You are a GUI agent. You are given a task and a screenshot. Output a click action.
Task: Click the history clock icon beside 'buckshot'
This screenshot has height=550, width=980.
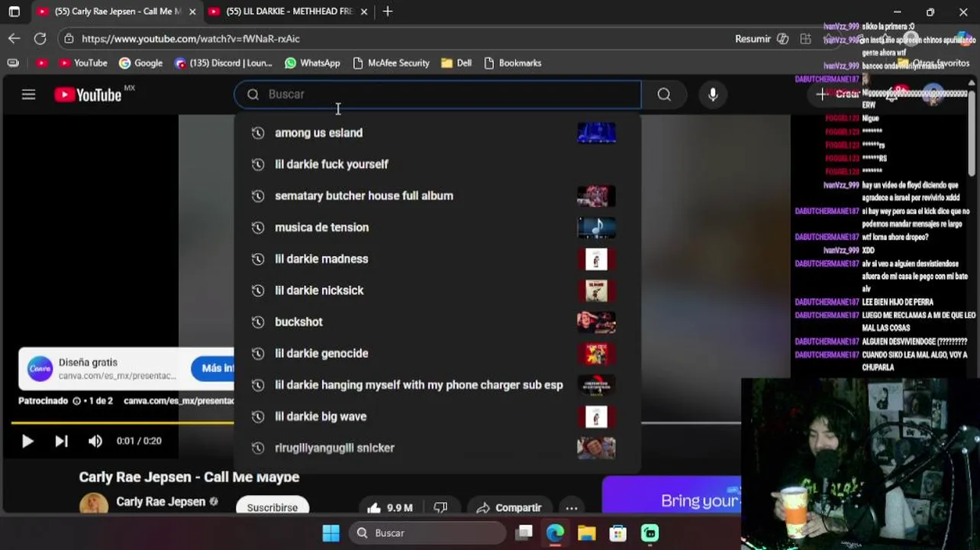258,322
